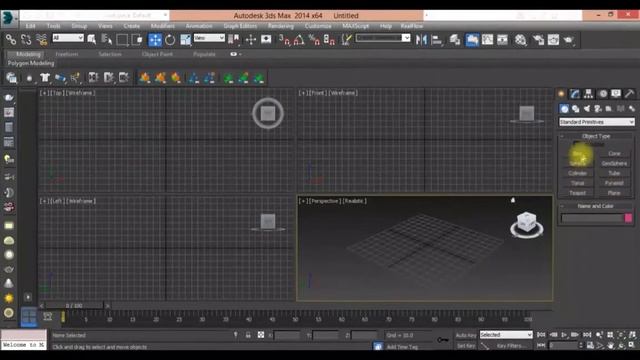Toggle the highlighted Graphite Ribbon icon

point(472,40)
